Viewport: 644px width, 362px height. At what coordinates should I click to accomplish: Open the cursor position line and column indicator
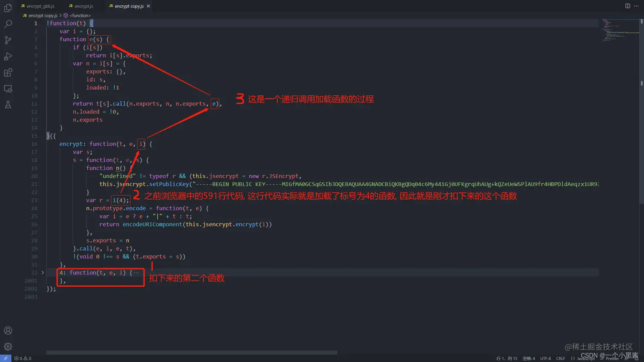tap(507, 358)
